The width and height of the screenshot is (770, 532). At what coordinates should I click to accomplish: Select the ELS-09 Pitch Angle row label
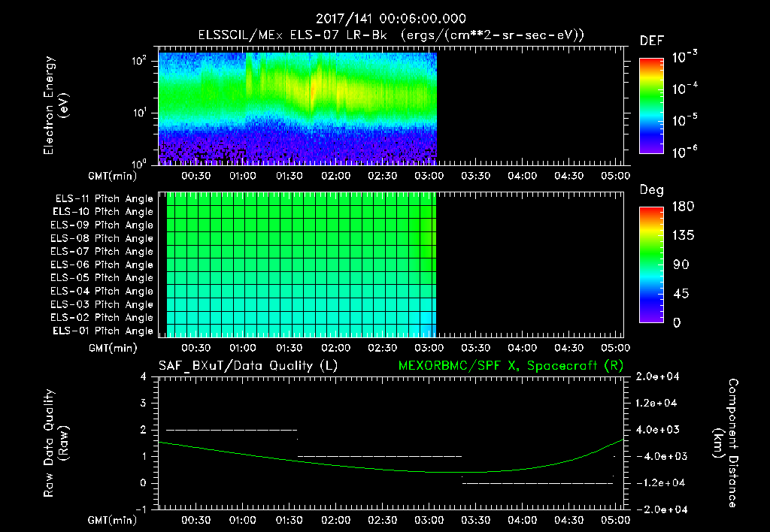click(x=102, y=225)
